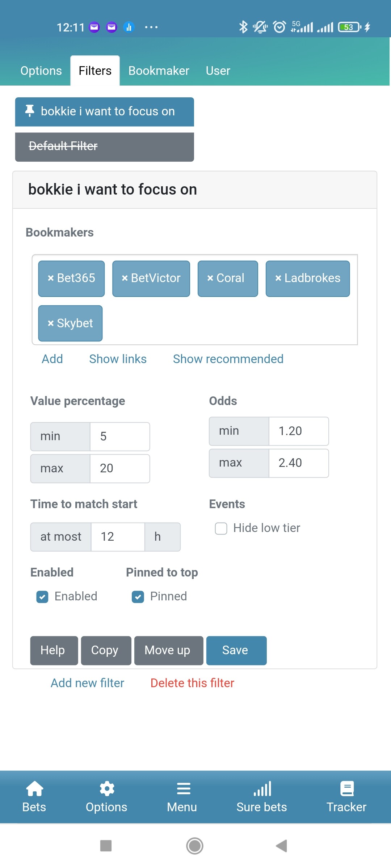This screenshot has width=391, height=868.
Task: Open the Sure bets chart icon
Action: (x=262, y=789)
